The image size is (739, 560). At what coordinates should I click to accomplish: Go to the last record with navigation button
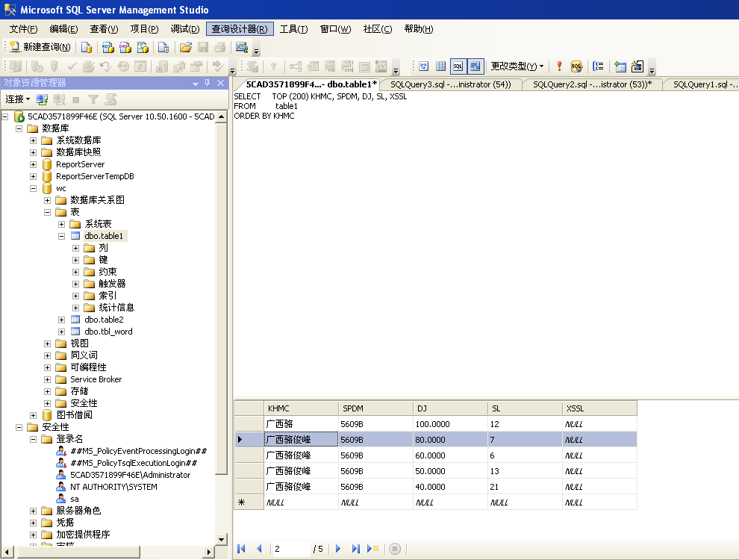point(356,548)
